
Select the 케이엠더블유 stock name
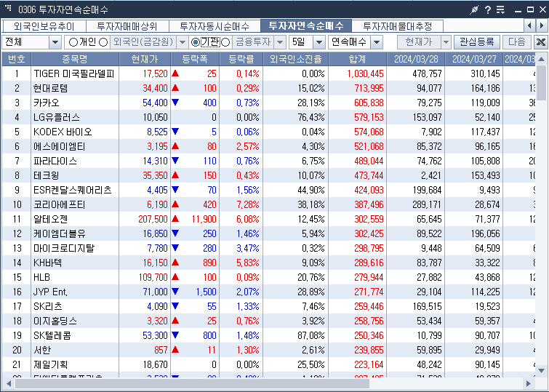[59, 233]
